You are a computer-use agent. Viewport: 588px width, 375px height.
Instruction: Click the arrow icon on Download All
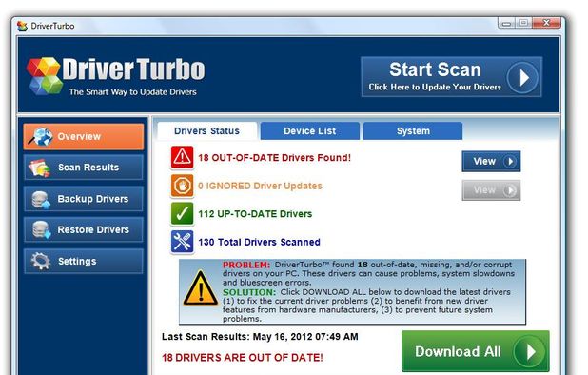point(530,352)
